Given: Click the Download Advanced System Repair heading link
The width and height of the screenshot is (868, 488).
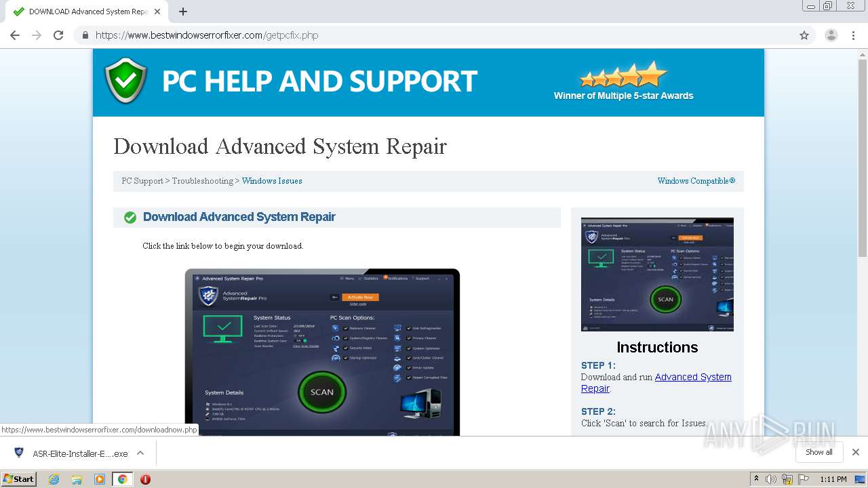Looking at the screenshot, I should coord(239,217).
